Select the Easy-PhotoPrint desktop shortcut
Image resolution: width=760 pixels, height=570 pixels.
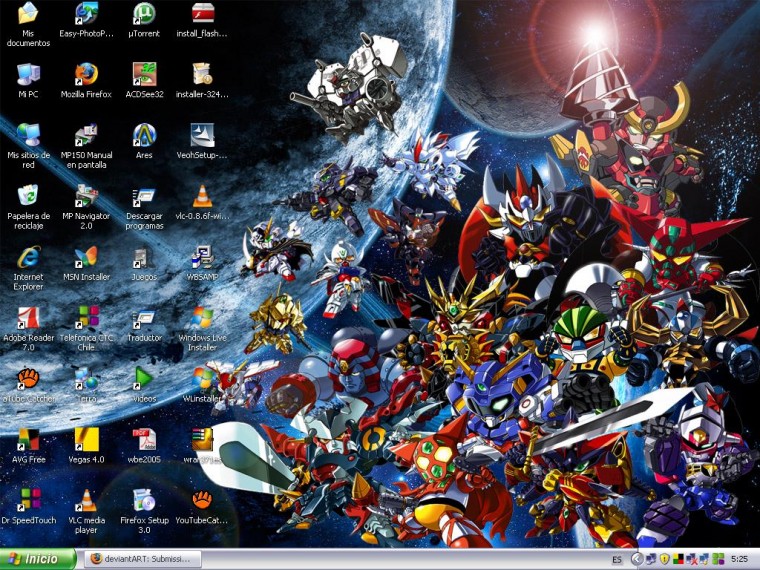[86, 13]
